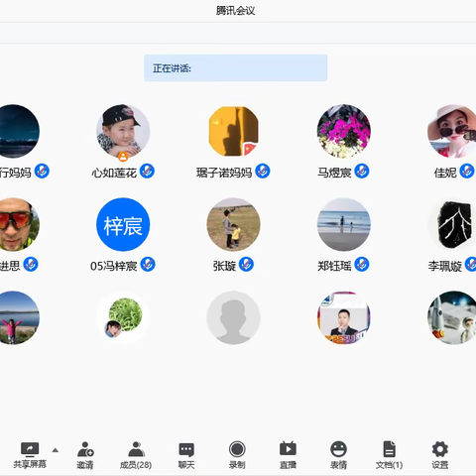Click the muted mic icon next to 佳妮
This screenshot has height=476, width=476.
click(467, 172)
